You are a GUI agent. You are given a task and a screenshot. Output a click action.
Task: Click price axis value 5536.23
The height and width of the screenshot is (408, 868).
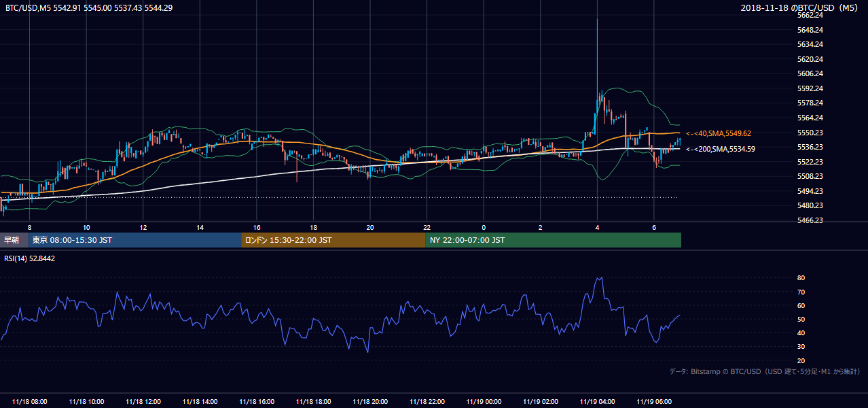810,147
